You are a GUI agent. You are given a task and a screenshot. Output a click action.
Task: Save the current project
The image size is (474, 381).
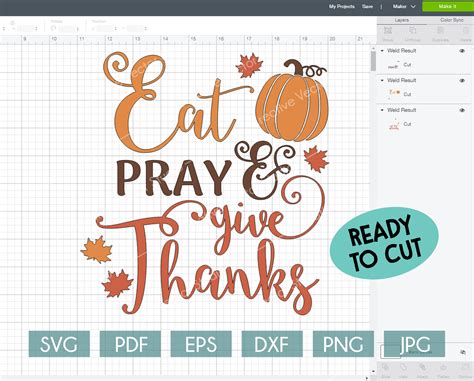pos(367,6)
